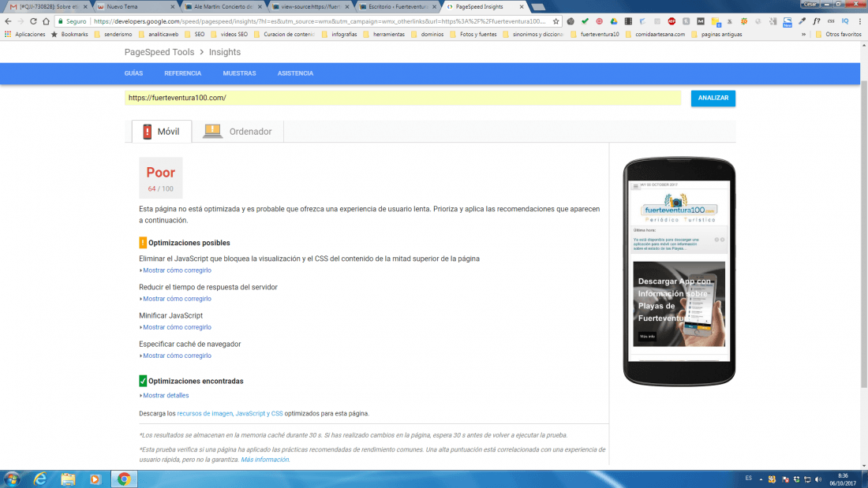This screenshot has width=868, height=488.
Task: Open the GUÍAS navigation item
Action: (x=133, y=73)
